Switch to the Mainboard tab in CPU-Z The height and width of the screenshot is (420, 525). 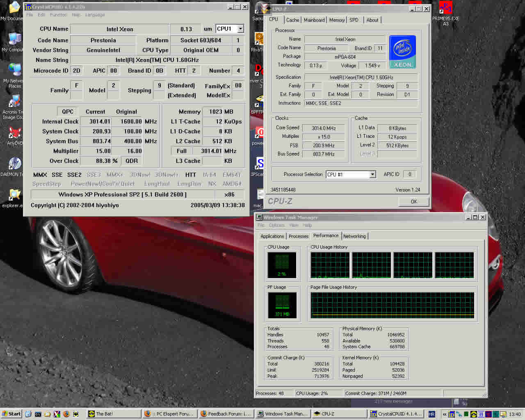pyautogui.click(x=314, y=20)
